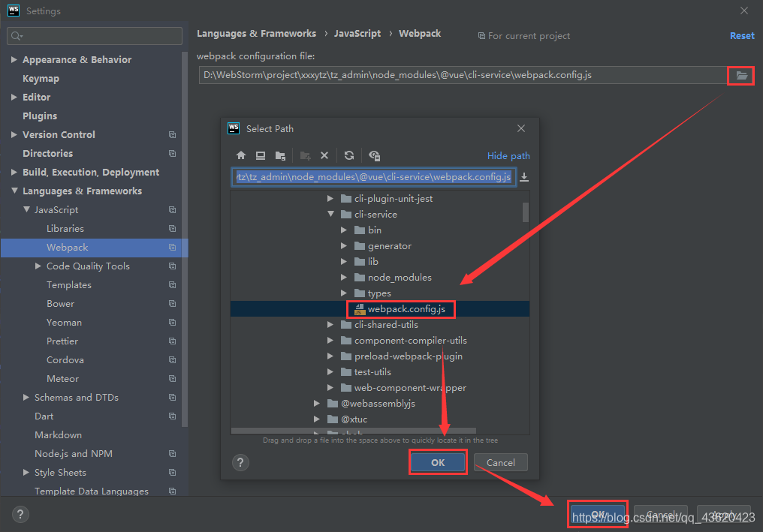The width and height of the screenshot is (763, 532).
Task: Expand the Editor settings group
Action: pos(14,98)
